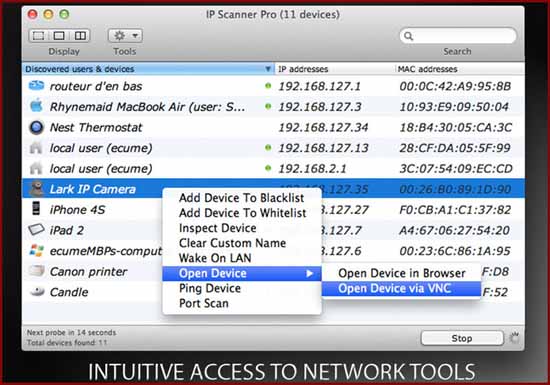Click IP address 192.168.127.1
550x385 pixels.
[320, 86]
